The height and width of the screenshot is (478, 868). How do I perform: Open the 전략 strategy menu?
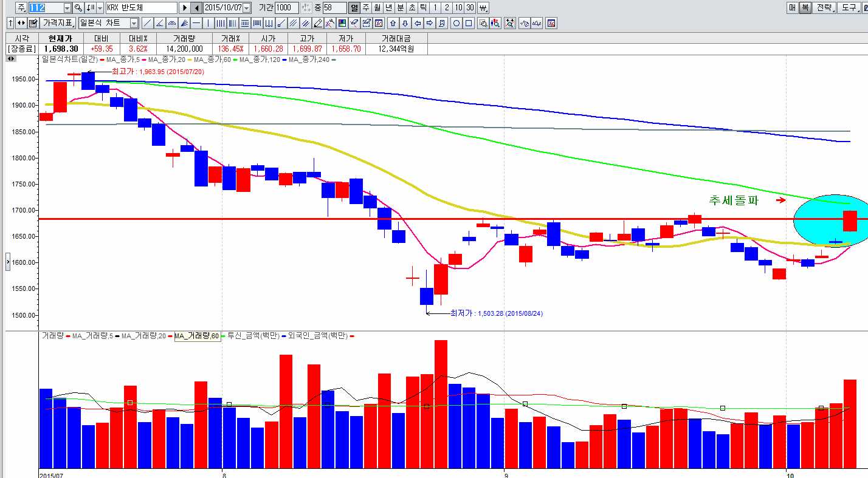tap(824, 8)
